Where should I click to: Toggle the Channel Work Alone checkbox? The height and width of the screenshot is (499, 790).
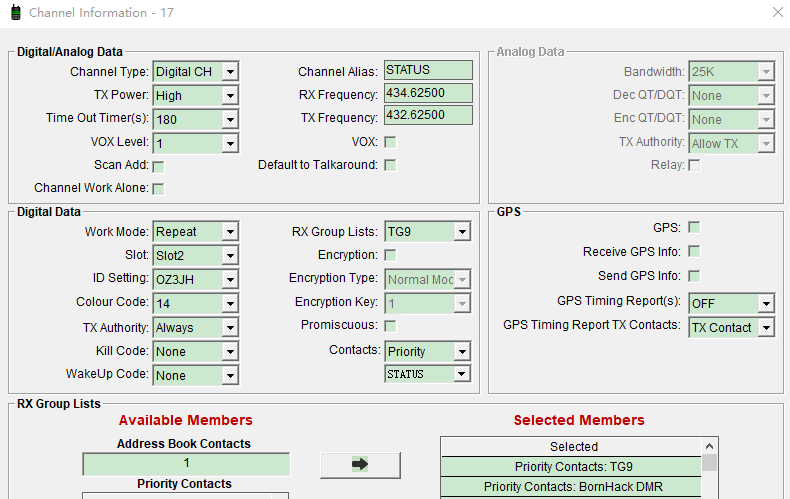(x=158, y=189)
